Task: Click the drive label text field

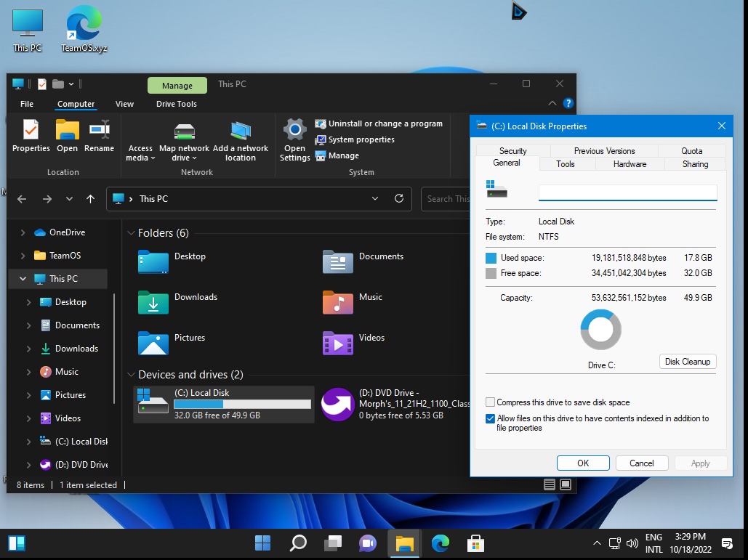Action: click(627, 192)
